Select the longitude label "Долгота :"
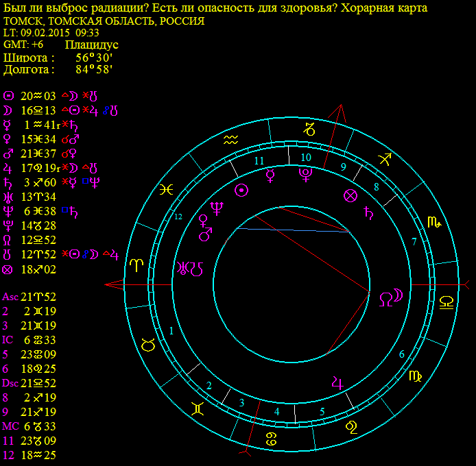The width and height of the screenshot is (476, 466). coord(29,70)
